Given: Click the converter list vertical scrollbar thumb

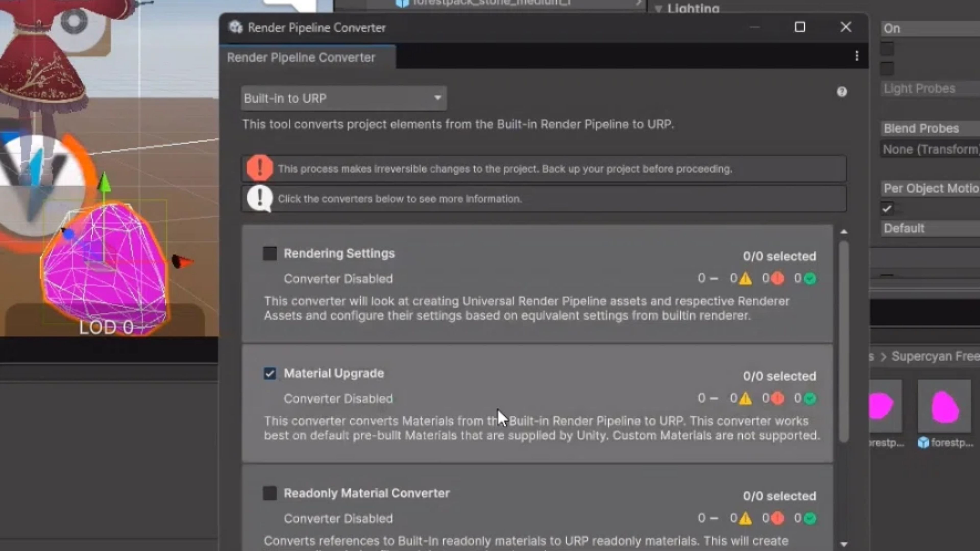Looking at the screenshot, I should pos(844,341).
